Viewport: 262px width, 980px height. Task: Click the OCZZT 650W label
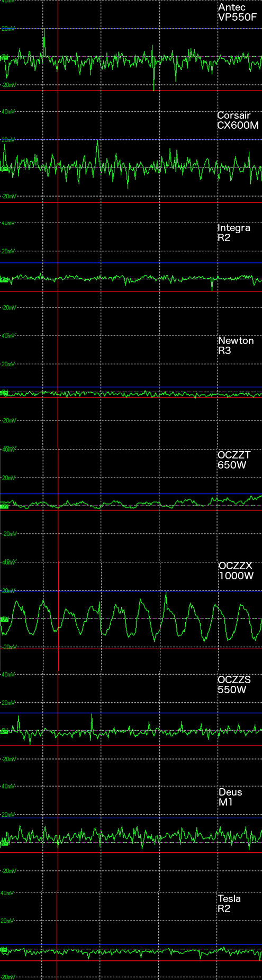coord(234,460)
